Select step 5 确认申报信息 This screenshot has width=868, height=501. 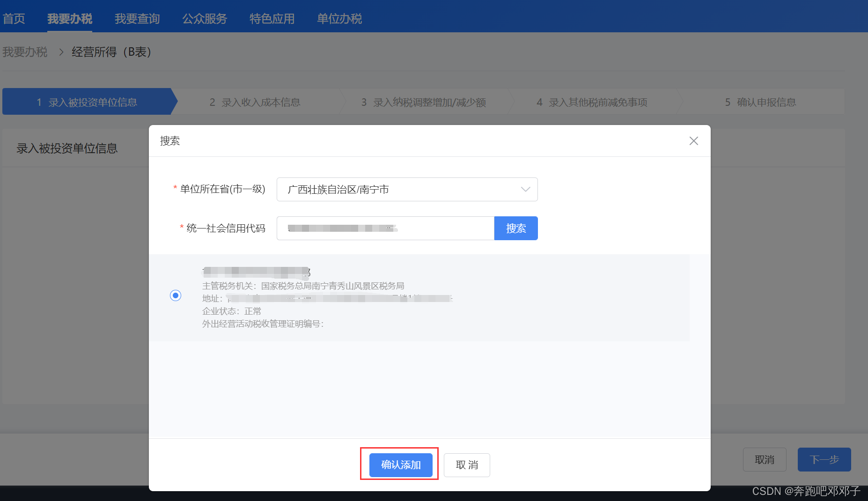761,102
